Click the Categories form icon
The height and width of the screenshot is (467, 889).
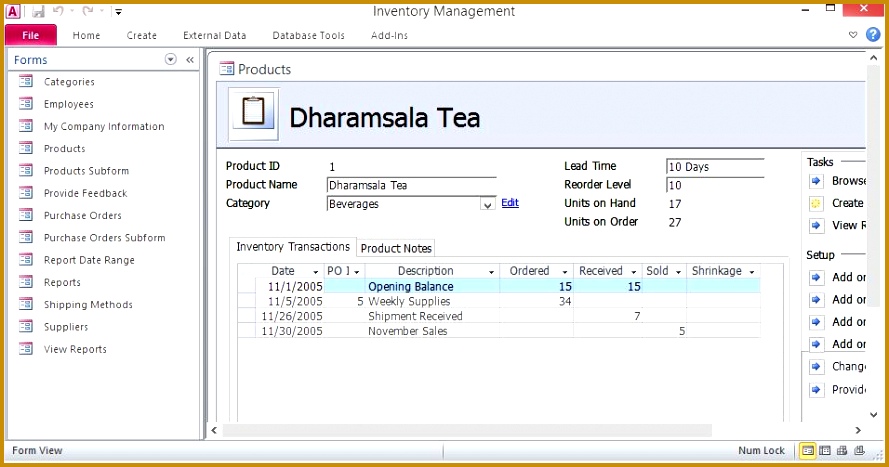coord(26,82)
